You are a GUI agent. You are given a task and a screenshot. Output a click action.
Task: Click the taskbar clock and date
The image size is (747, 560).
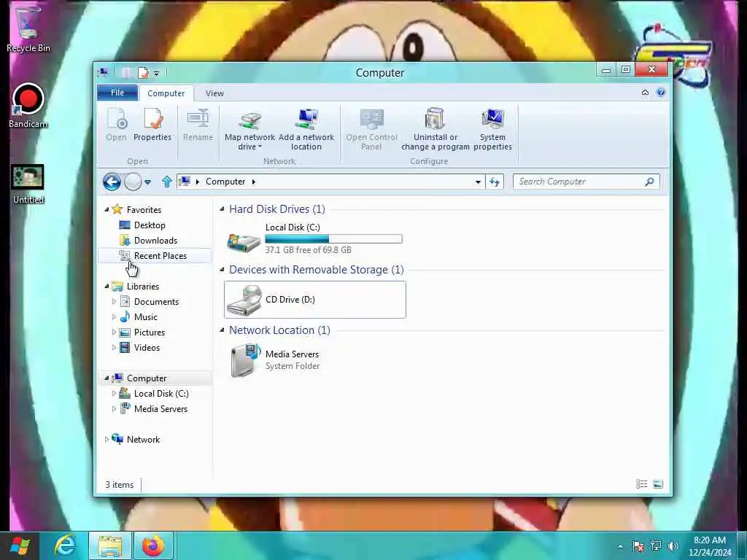(709, 546)
